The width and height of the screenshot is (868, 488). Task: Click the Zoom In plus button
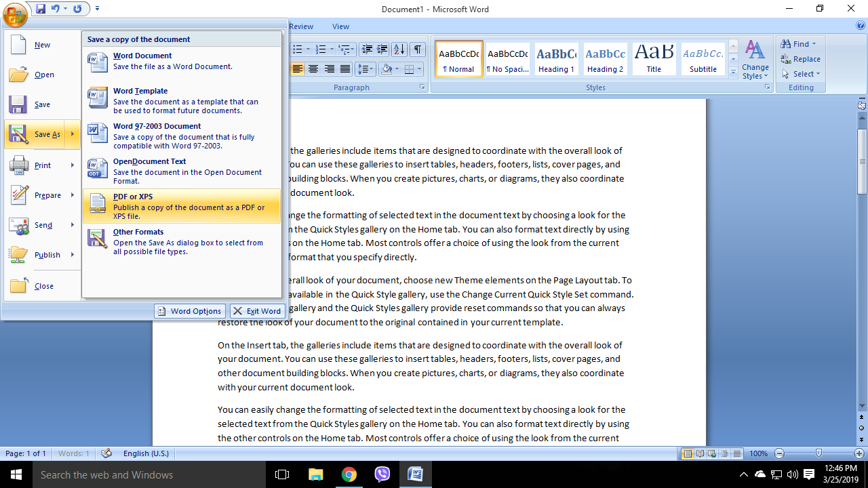coord(859,453)
